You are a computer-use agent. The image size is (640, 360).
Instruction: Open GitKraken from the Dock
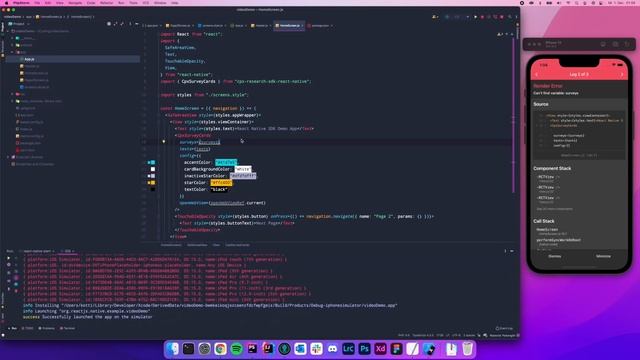[x=284, y=349]
